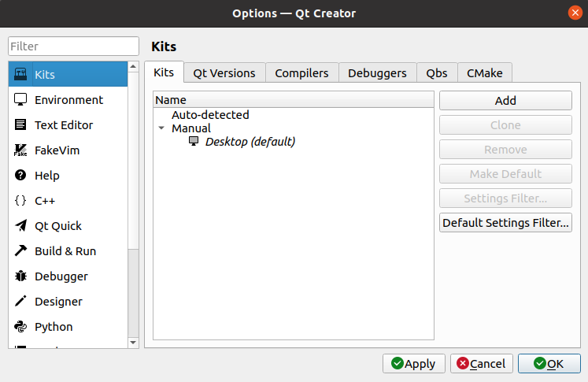Click the Settings Filter... button

click(x=505, y=198)
